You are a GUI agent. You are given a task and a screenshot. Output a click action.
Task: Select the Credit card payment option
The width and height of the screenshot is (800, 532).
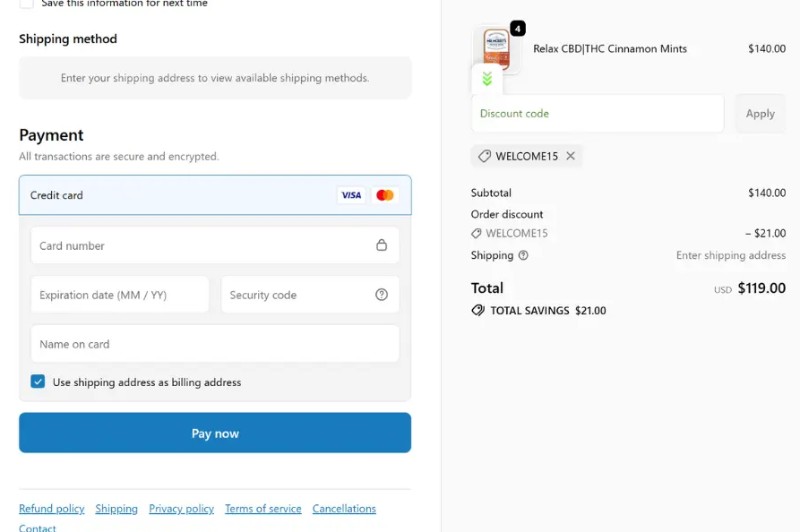pos(215,195)
